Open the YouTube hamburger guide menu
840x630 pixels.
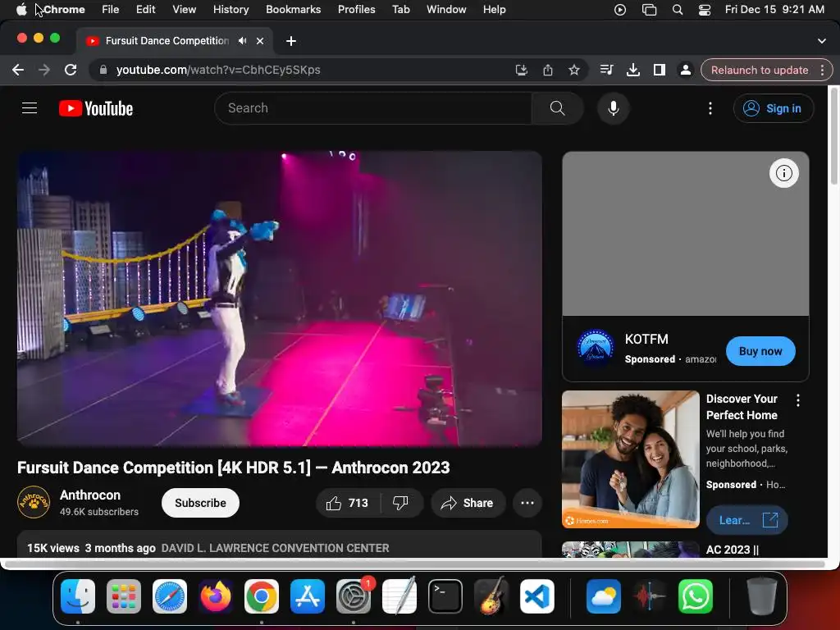(30, 108)
